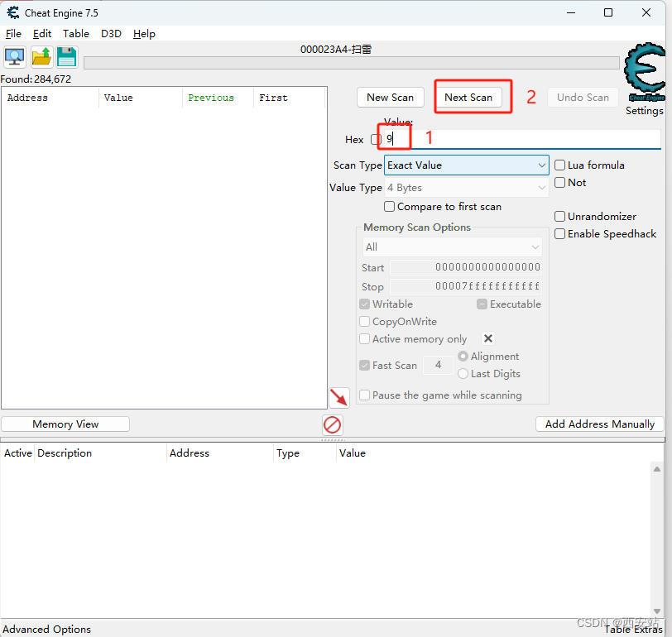Viewport: 672px width, 637px height.
Task: Click the Previous column header
Action: tap(218, 98)
